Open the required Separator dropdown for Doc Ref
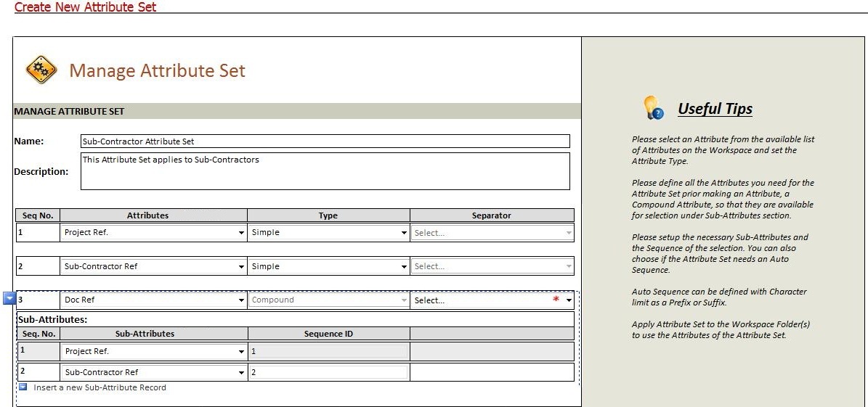868x407 pixels. tap(568, 300)
